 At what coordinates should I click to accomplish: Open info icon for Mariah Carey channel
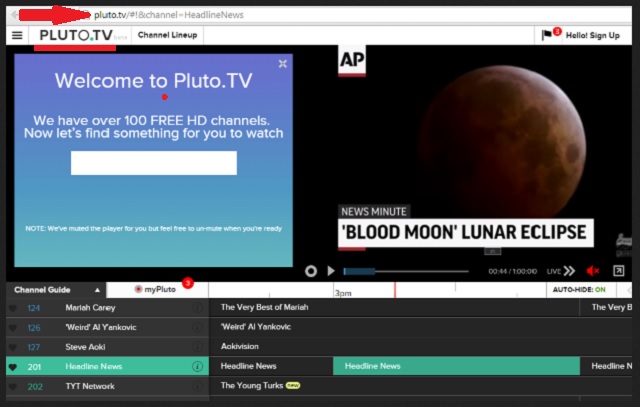coord(197,308)
